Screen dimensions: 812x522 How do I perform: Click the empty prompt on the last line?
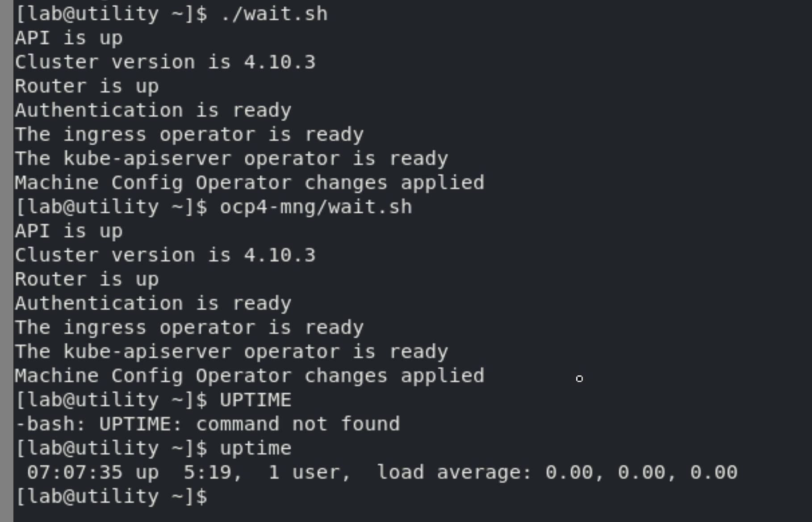point(111,497)
